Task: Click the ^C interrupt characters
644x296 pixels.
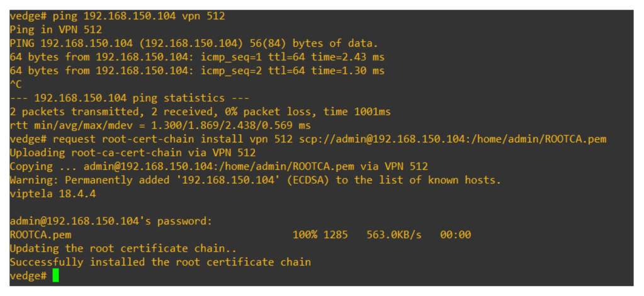Action: click(x=16, y=84)
